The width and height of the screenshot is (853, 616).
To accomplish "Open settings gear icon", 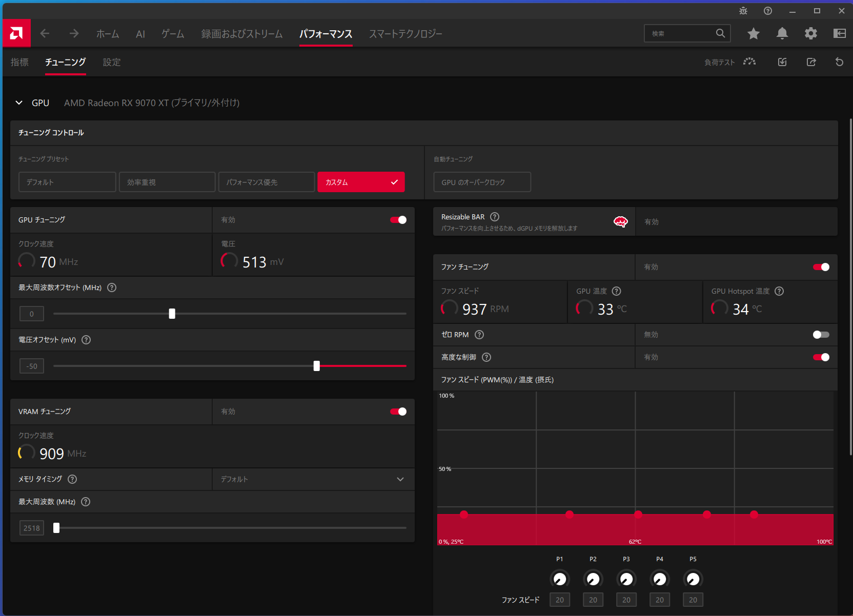I will tap(811, 33).
